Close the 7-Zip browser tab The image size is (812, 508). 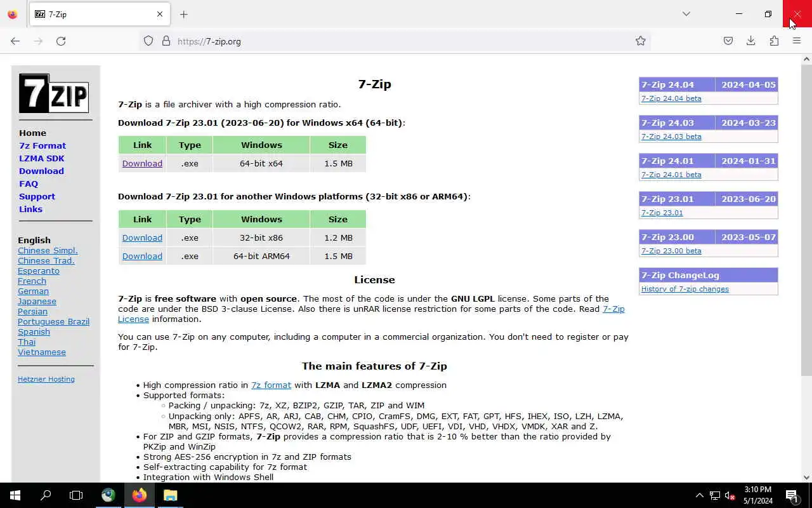click(160, 14)
